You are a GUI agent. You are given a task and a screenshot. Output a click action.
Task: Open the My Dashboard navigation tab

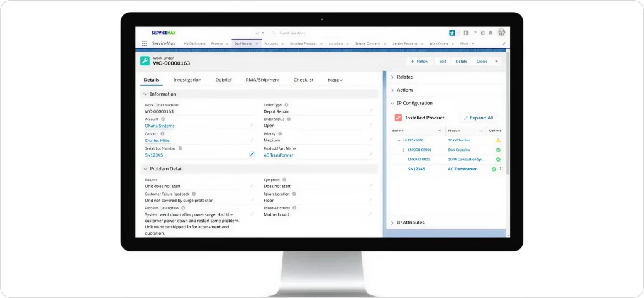pyautogui.click(x=195, y=43)
